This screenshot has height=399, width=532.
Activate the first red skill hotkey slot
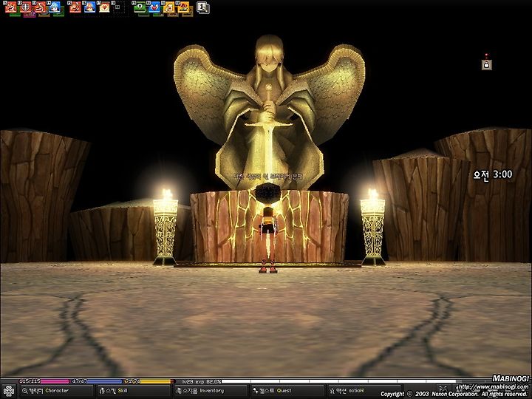pos(11,7)
